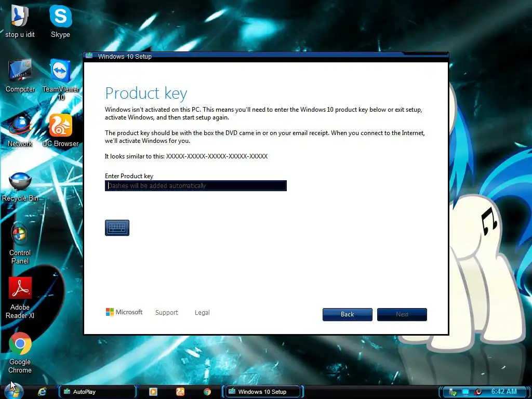Launch Internet Explorer from the taskbar
Viewport: 532px width, 399px height.
(42, 392)
